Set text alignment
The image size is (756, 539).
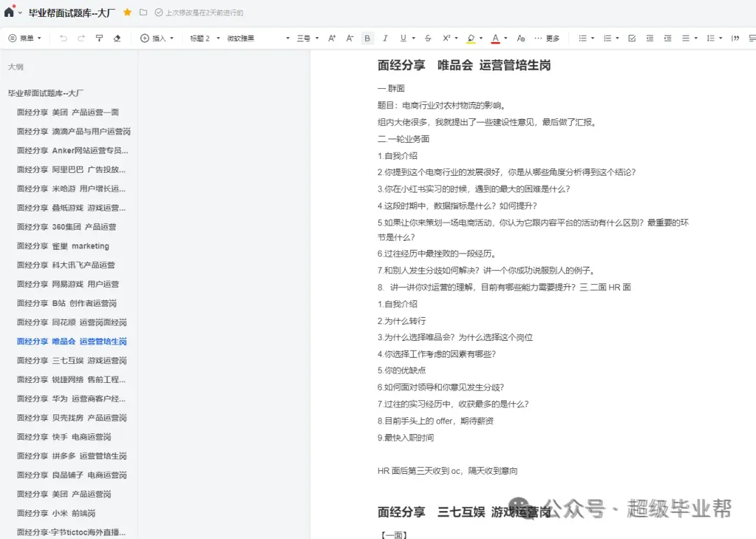[685, 38]
